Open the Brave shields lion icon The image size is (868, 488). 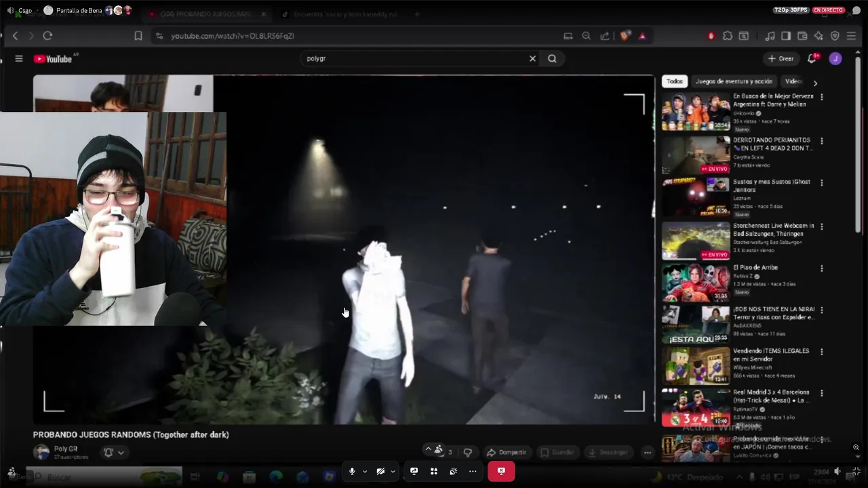point(625,36)
